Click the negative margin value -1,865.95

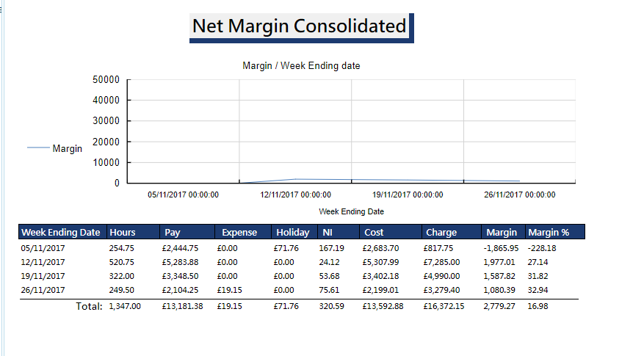tap(501, 248)
